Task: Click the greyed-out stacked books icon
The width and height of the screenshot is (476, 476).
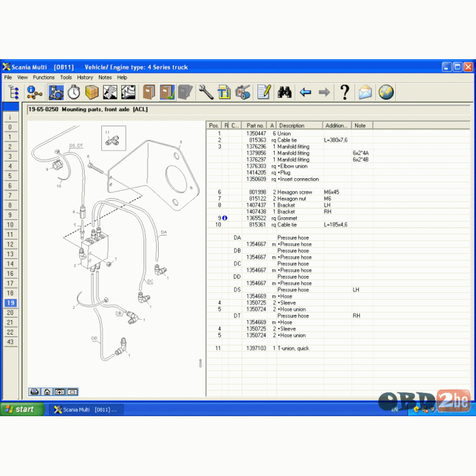Action: click(x=185, y=92)
